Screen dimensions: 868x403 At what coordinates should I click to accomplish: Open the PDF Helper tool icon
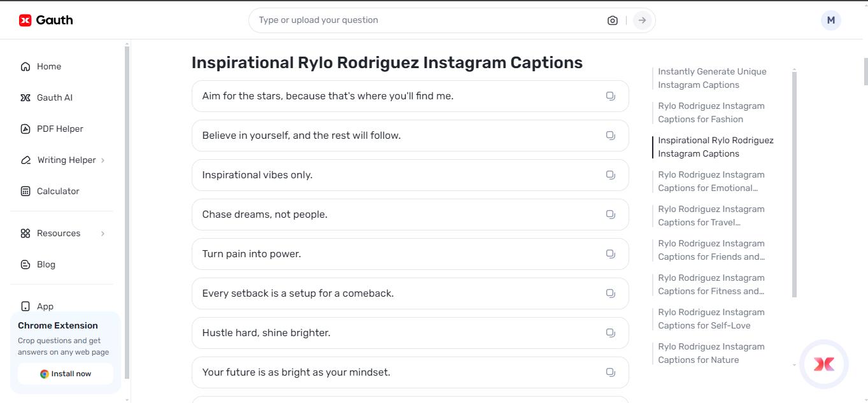click(25, 129)
